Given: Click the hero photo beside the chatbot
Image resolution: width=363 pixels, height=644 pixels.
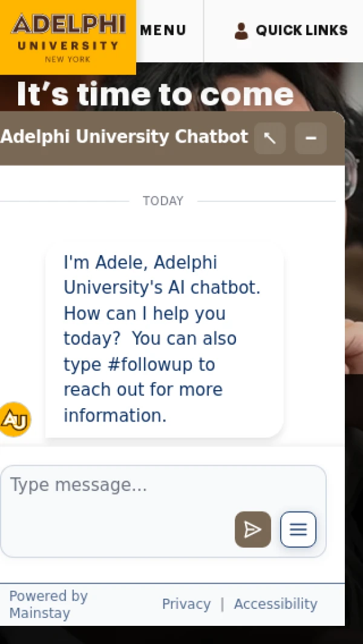Looking at the screenshot, I should [x=354, y=272].
